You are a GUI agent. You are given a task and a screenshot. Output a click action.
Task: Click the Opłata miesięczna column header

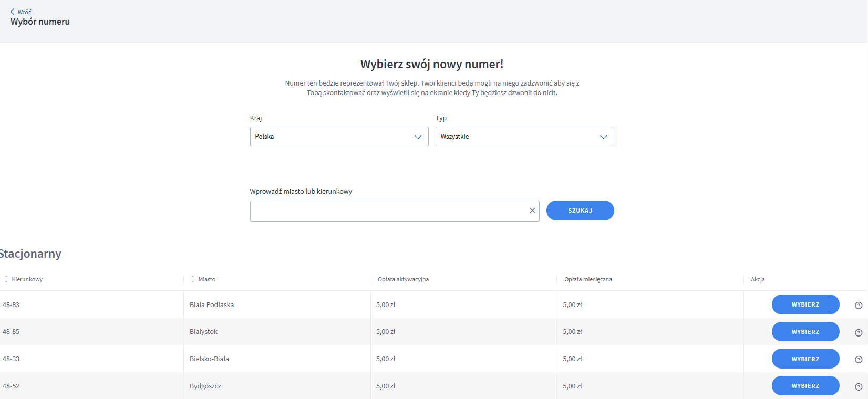coord(588,279)
